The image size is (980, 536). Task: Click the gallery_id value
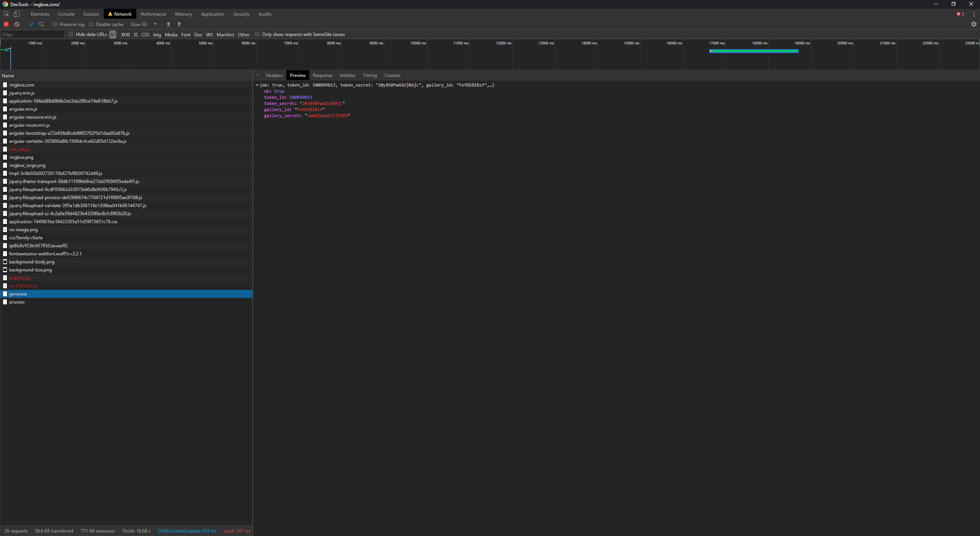310,109
